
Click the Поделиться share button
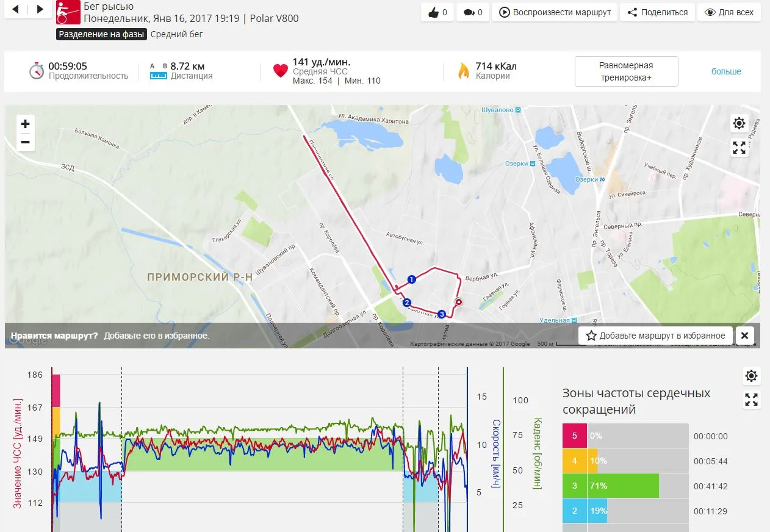[x=657, y=12]
